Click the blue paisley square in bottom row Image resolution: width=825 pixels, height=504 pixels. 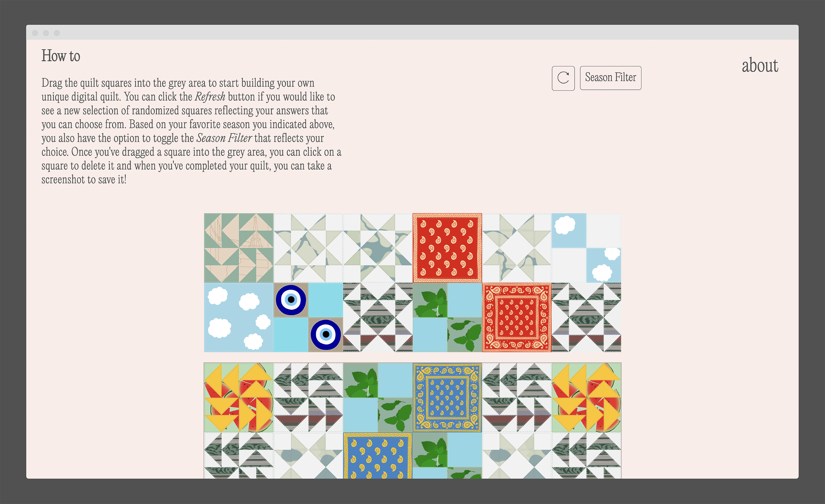378,456
